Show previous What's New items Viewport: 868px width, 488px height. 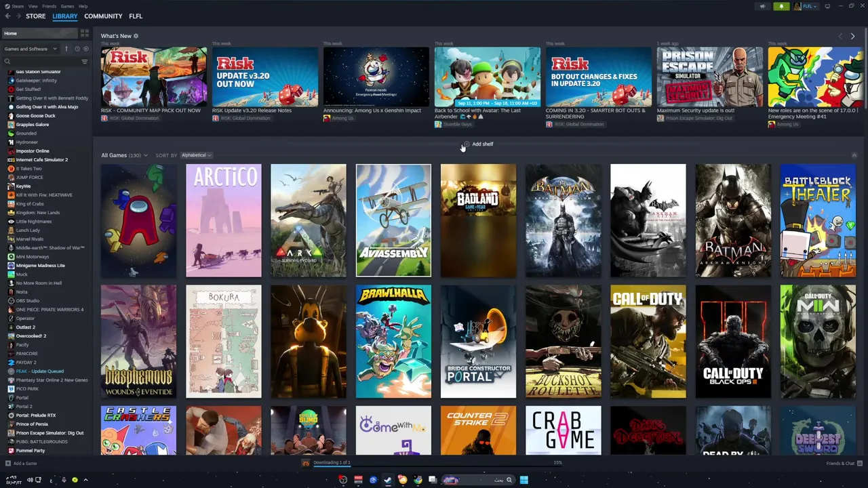(x=841, y=36)
